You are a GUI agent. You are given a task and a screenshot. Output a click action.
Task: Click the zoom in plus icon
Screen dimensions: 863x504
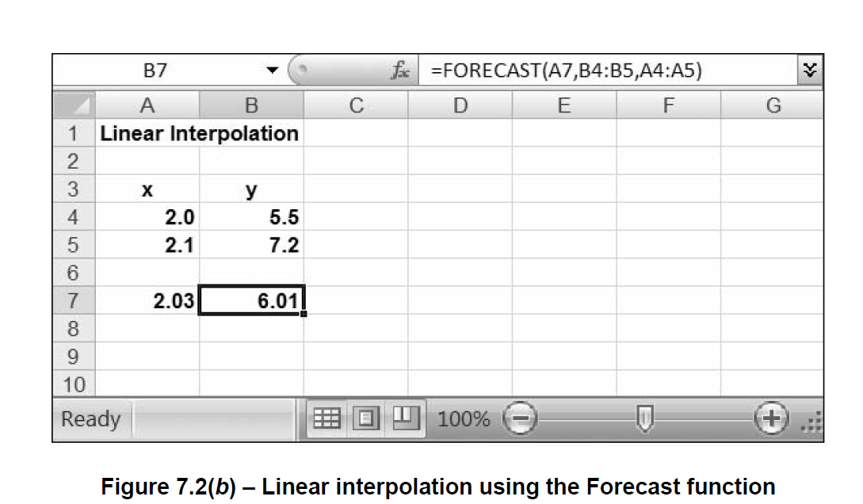coord(771,418)
